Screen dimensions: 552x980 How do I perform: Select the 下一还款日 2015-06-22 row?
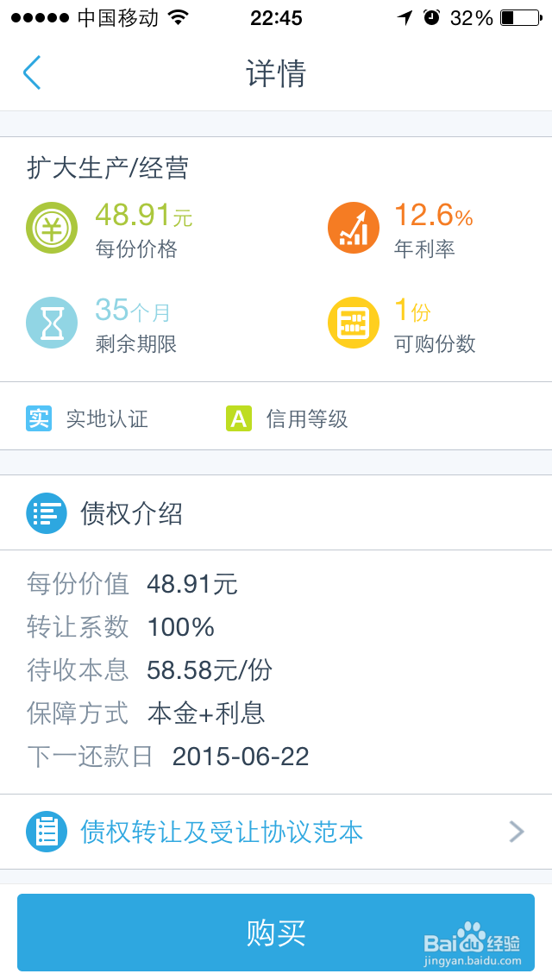coord(168,757)
